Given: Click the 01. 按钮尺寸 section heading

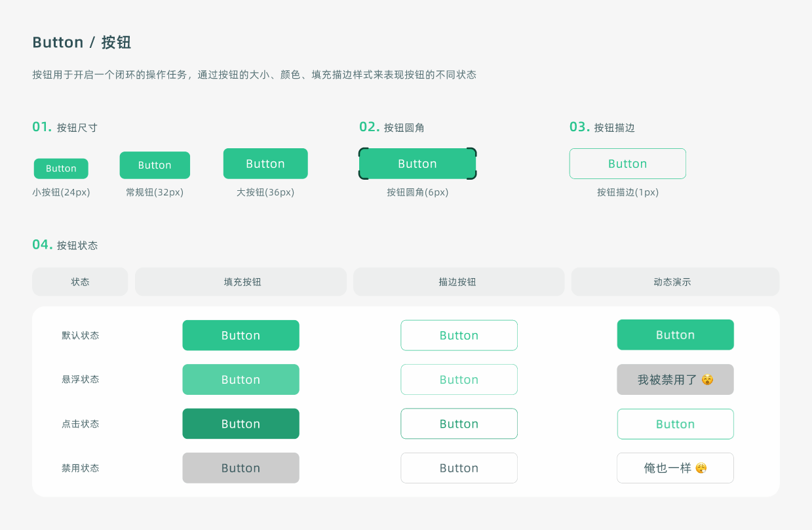Looking at the screenshot, I should 65,127.
